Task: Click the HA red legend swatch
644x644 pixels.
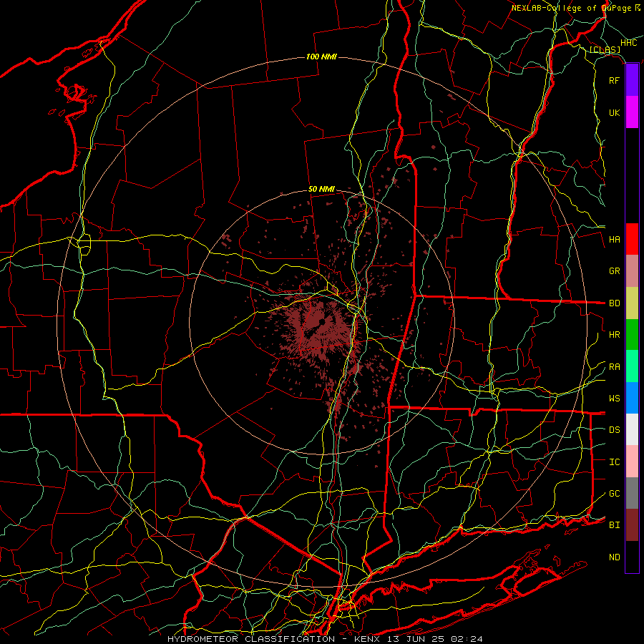Action: (x=632, y=239)
